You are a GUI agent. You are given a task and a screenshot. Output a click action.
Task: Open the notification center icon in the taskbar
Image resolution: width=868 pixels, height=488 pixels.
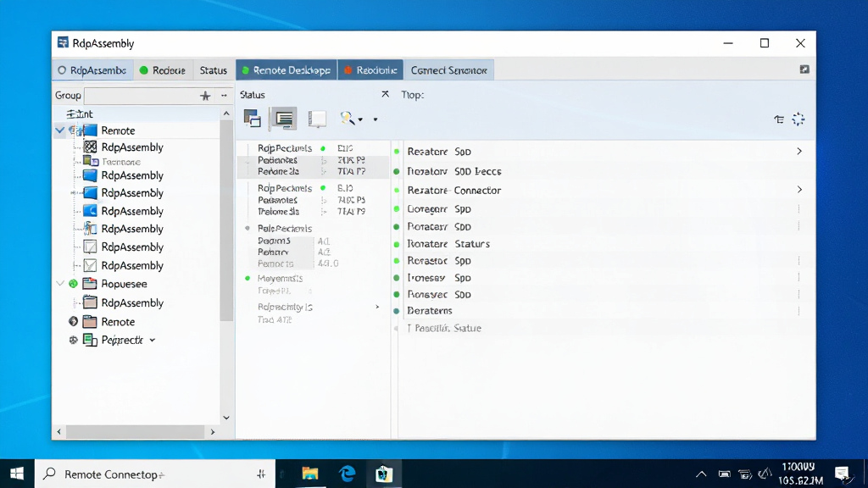click(843, 474)
